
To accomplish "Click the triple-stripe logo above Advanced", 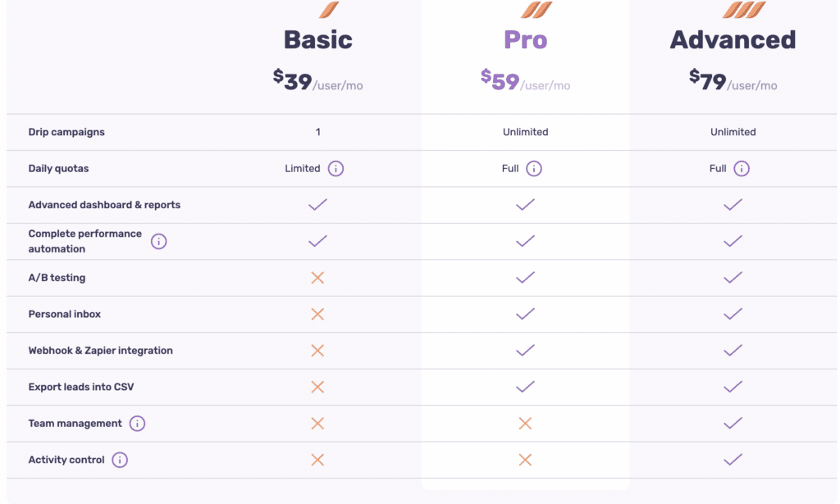I will (743, 10).
